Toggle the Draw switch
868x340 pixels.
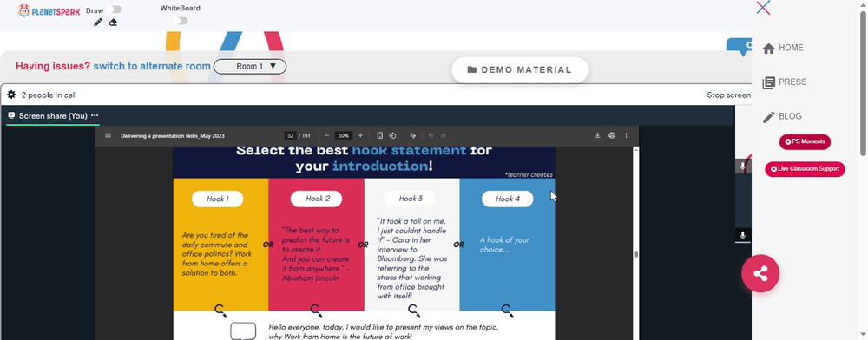pyautogui.click(x=115, y=10)
